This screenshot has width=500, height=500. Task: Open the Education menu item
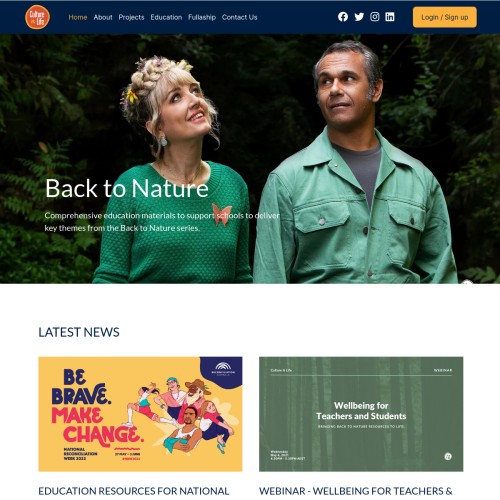click(x=166, y=17)
